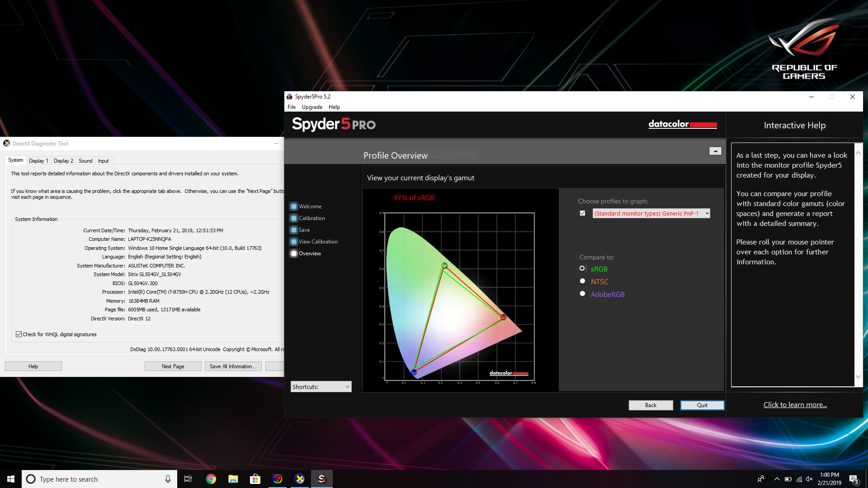Click the DirectX Version value DirectX 12
The height and width of the screenshot is (488, 868).
[139, 319]
